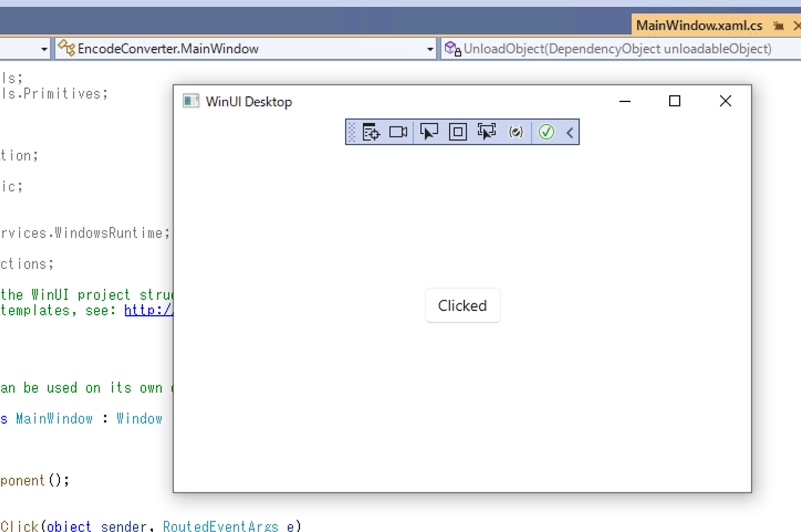Switch to the MainWindow.xaml.cs tab
801x532 pixels.
coord(699,26)
